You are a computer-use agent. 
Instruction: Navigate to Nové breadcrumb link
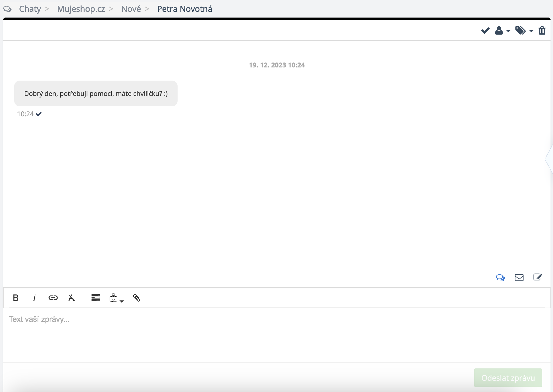point(131,9)
